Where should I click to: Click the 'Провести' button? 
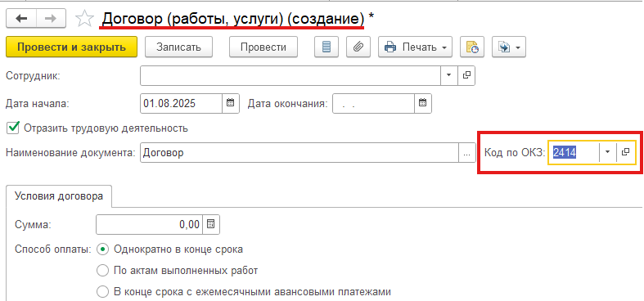[x=263, y=47]
